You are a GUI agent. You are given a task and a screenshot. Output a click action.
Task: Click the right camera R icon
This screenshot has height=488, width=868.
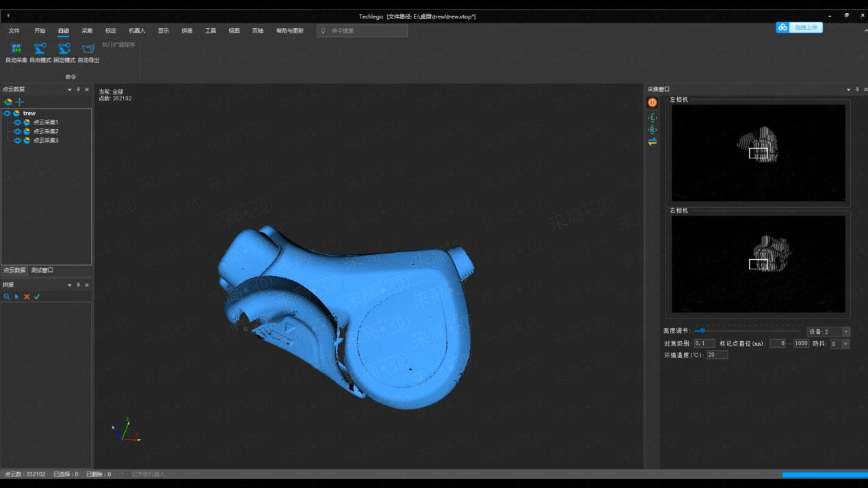[x=653, y=129]
